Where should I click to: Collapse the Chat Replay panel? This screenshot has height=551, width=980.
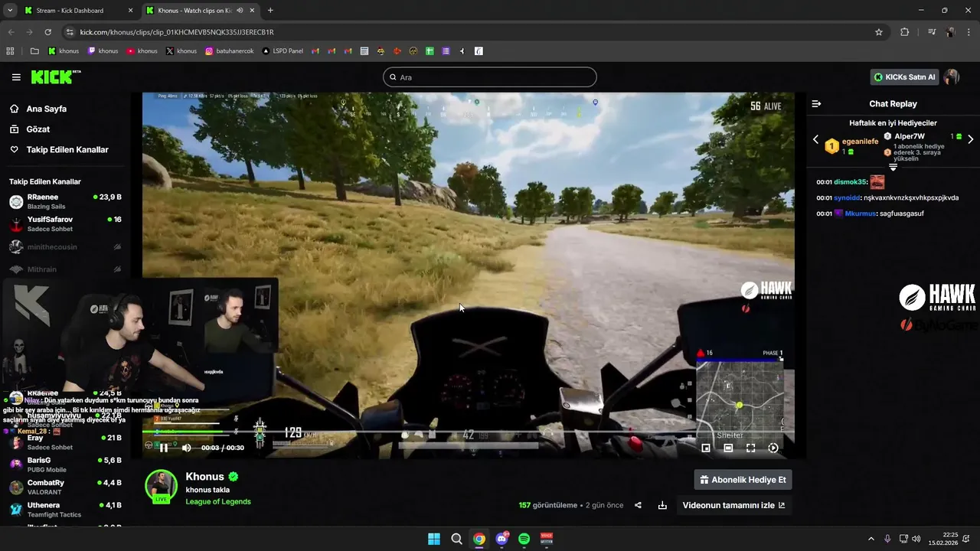(x=816, y=103)
